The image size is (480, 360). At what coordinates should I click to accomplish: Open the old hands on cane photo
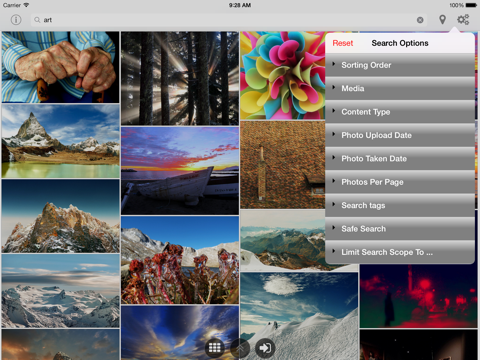pos(60,67)
